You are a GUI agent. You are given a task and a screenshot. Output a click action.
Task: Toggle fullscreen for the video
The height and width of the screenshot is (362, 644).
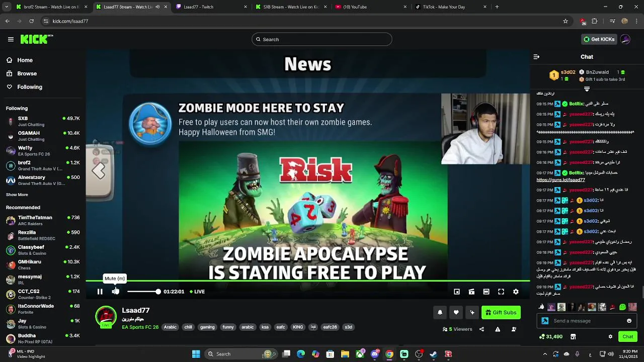501,292
